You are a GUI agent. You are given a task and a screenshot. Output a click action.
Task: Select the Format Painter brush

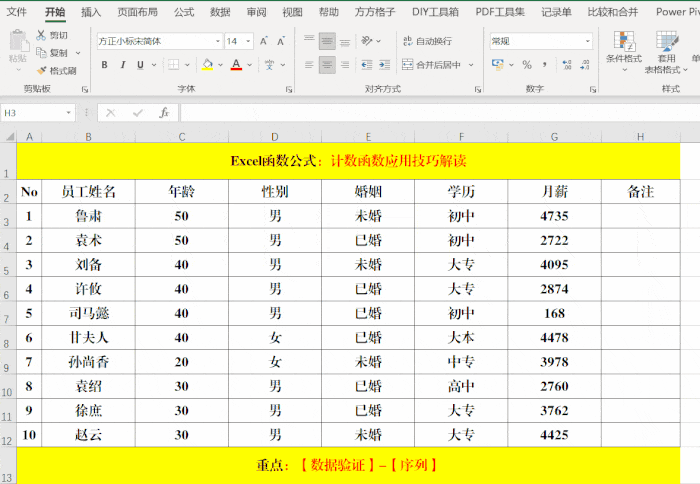(41, 71)
